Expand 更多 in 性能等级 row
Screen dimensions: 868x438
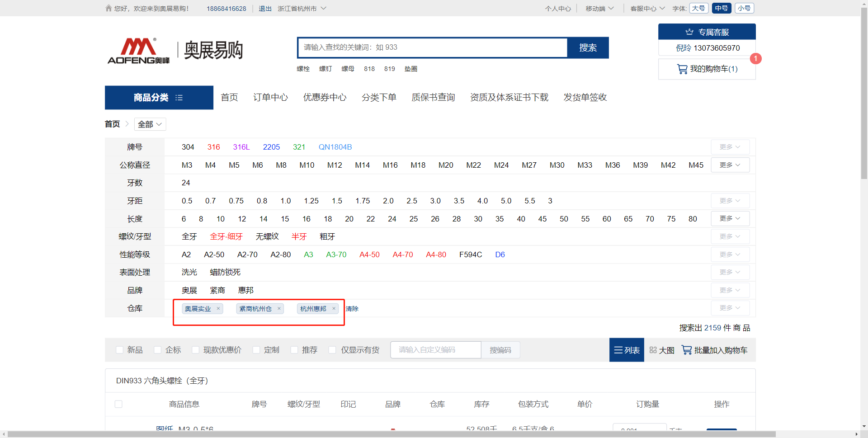coord(730,254)
